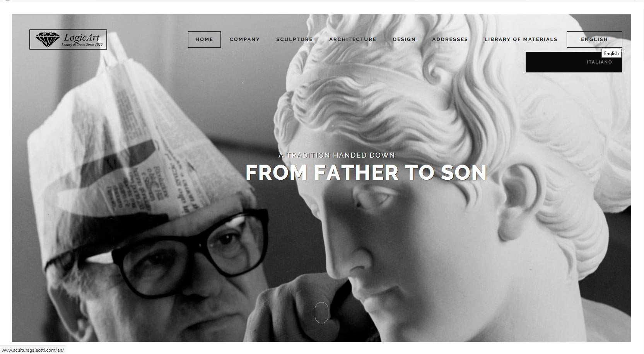Click the Luxury & Stone Since 1920 tagline
The image size is (644, 354).
[82, 45]
